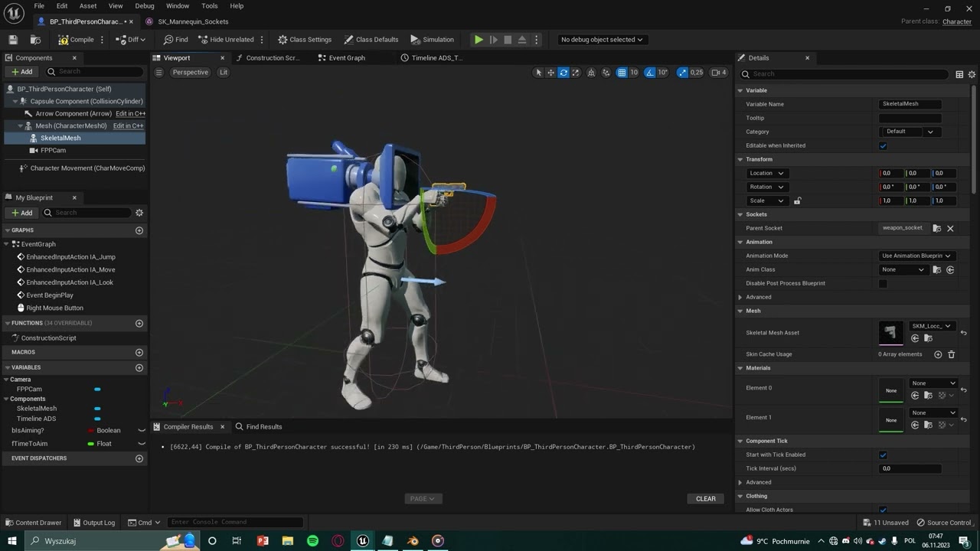Click the Skeletal Mesh Asset thumbnail

coord(891,333)
